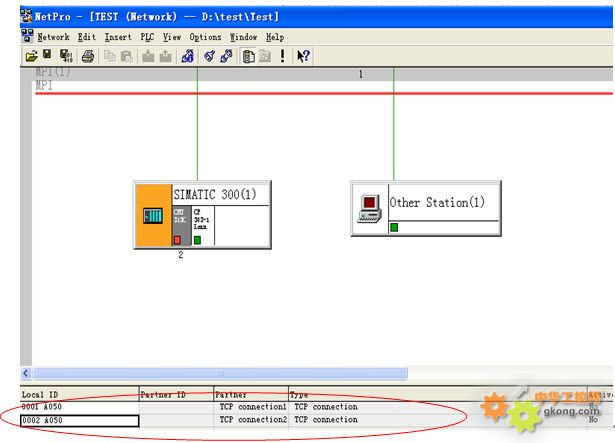Click the Upload from module icon
This screenshot has width=615, height=443.
(x=165, y=56)
